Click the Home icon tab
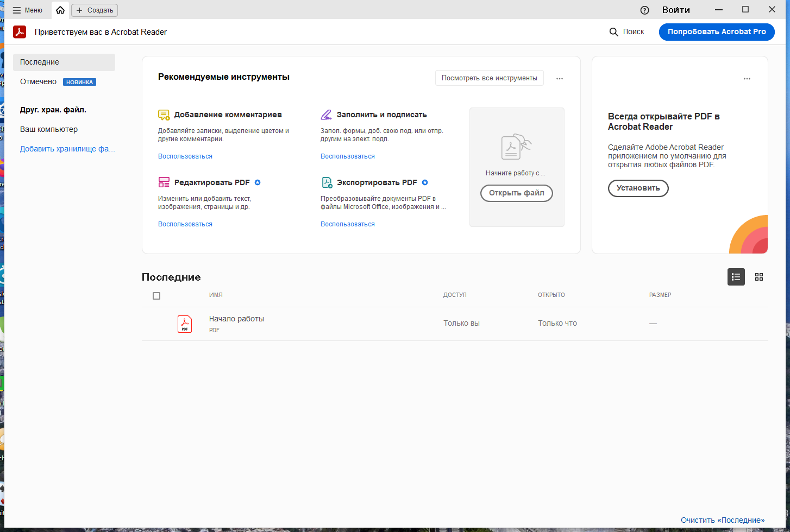 (x=60, y=10)
